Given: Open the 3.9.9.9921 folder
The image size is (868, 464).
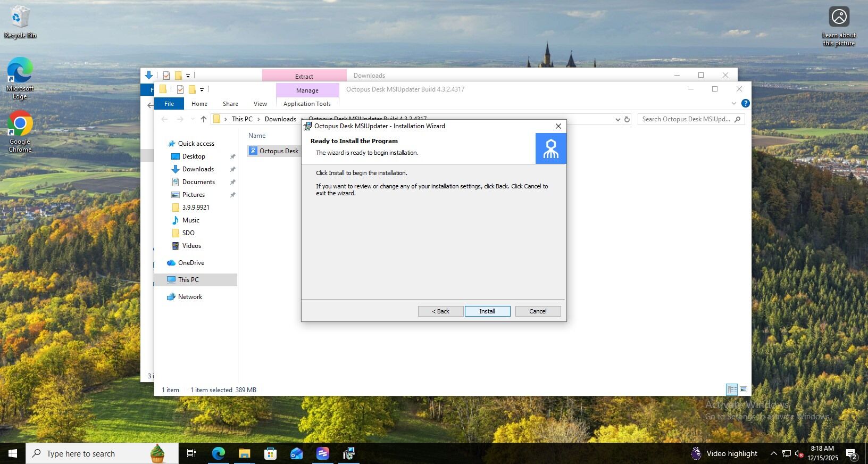Looking at the screenshot, I should point(196,208).
